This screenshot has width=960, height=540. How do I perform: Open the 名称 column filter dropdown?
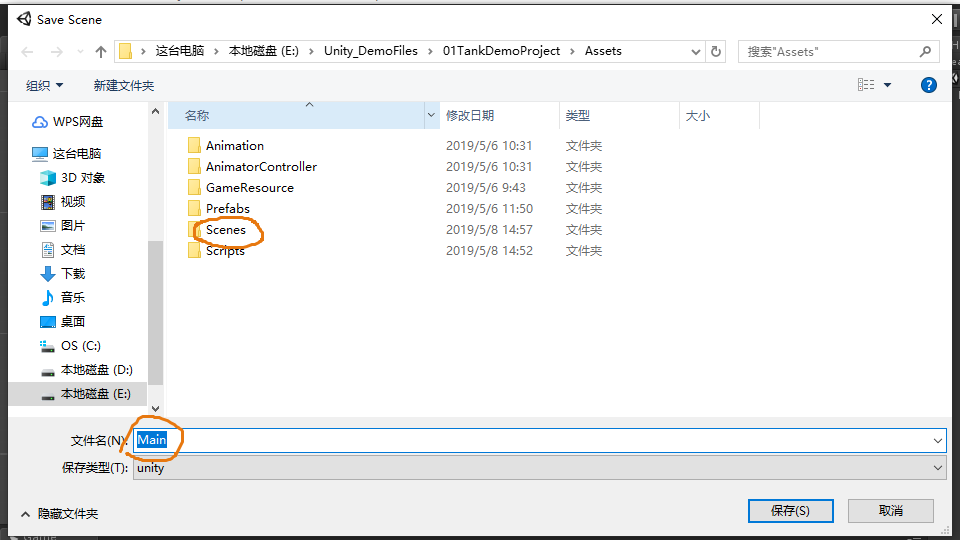[x=431, y=116]
